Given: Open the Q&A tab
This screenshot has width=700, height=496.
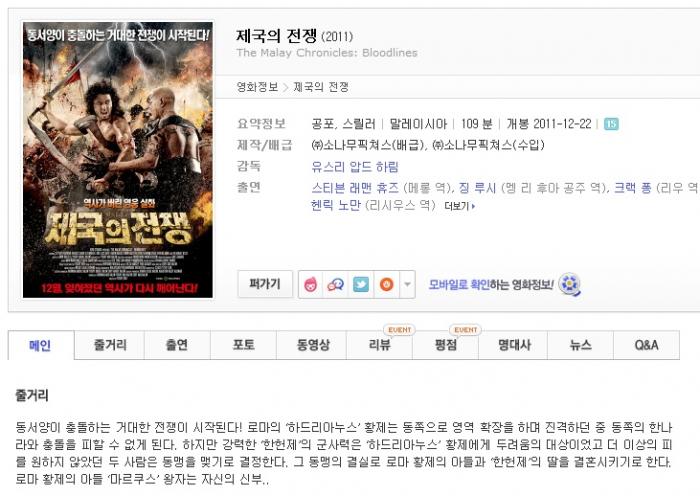Looking at the screenshot, I should [646, 345].
